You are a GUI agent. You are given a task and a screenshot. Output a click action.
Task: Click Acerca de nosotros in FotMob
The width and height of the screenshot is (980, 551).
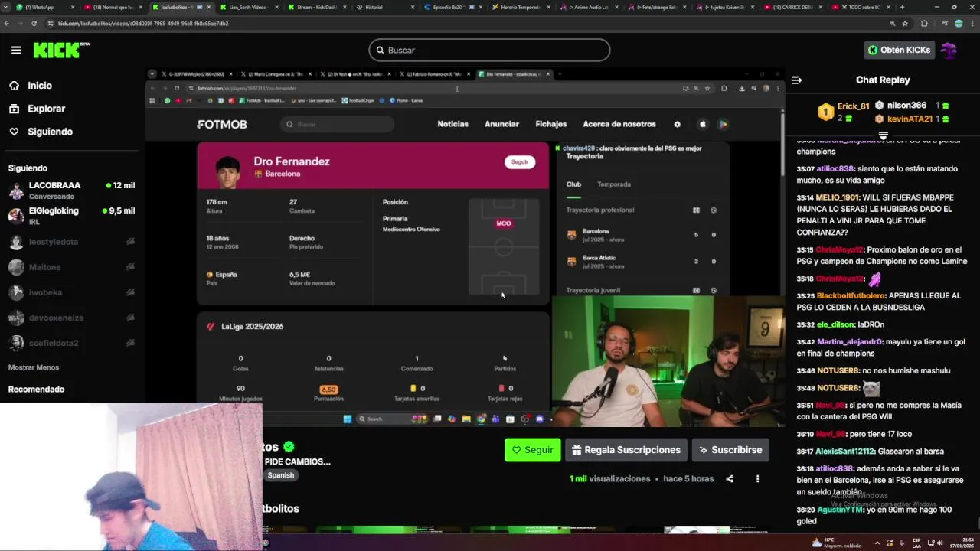point(619,124)
